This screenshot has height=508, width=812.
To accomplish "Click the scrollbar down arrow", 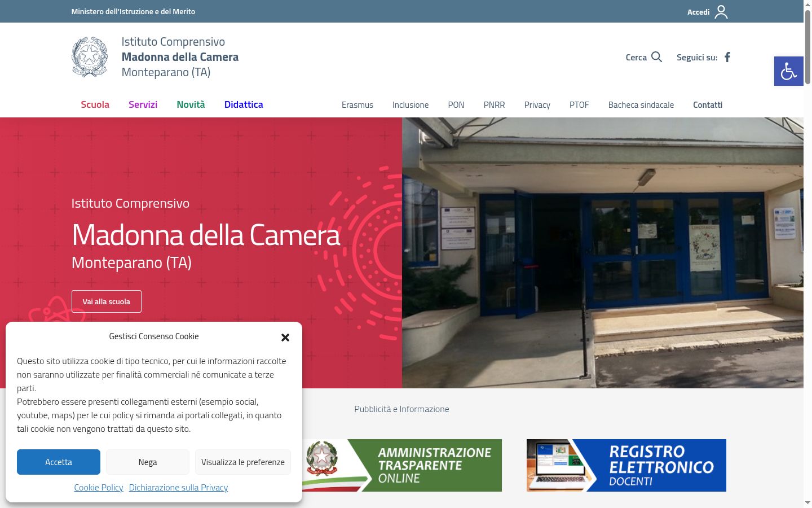I will click(x=807, y=502).
